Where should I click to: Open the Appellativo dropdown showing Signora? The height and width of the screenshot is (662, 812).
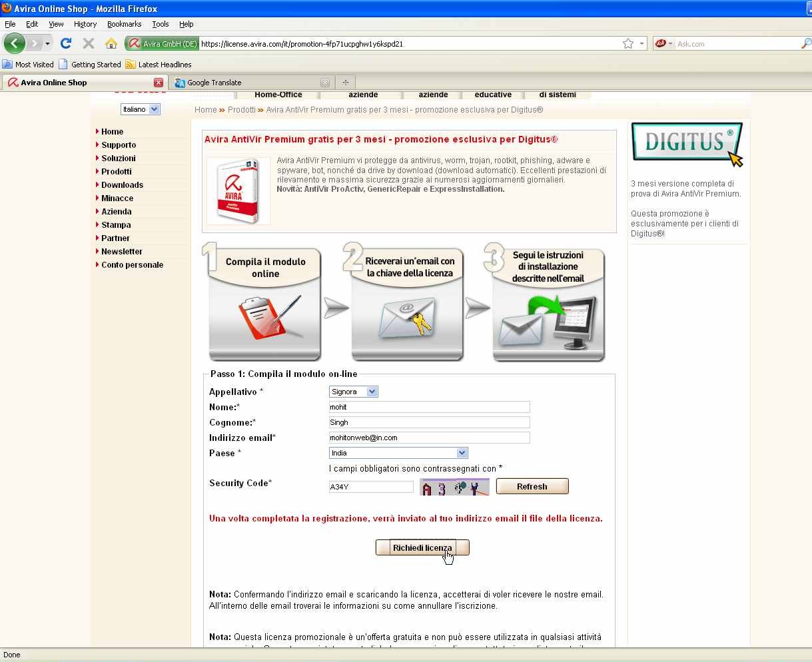tap(354, 392)
